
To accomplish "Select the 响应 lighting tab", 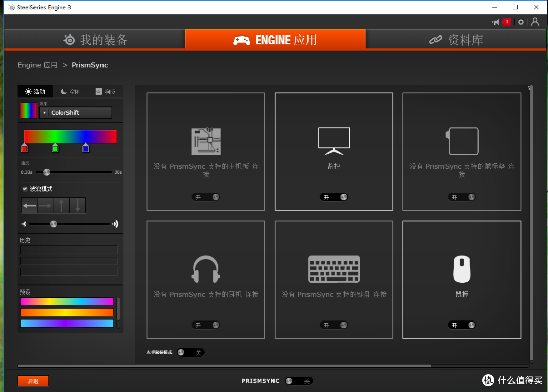I will pyautogui.click(x=106, y=92).
